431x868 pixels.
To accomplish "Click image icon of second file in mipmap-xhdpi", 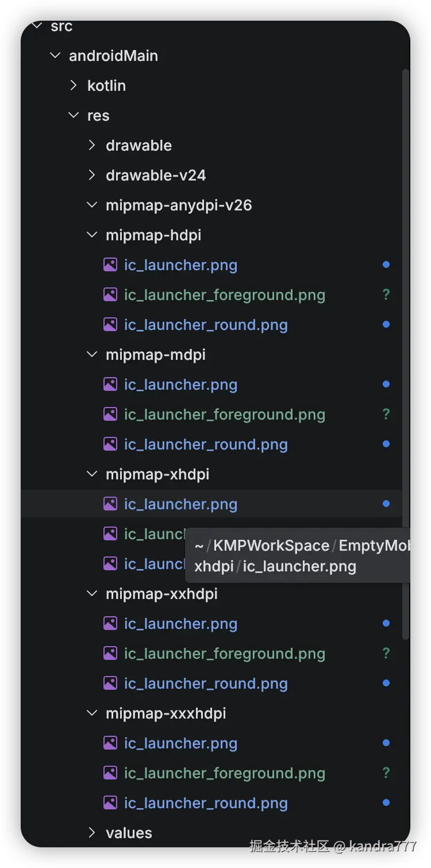I will coord(110,534).
